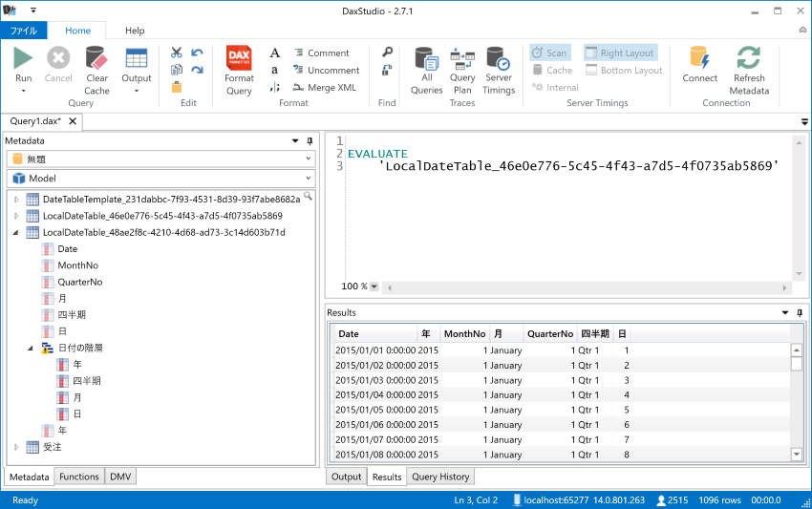
Task: Open the editor zoom 100 % dropdown
Action: coord(374,286)
